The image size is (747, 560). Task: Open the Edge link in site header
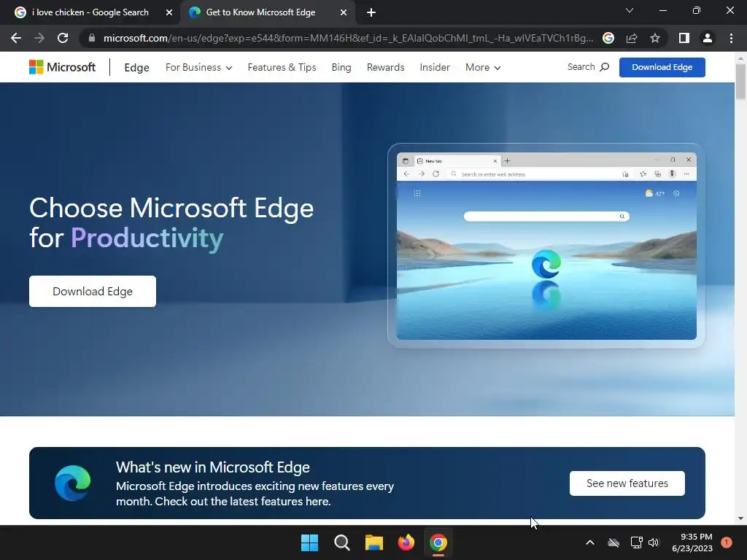[x=136, y=68]
